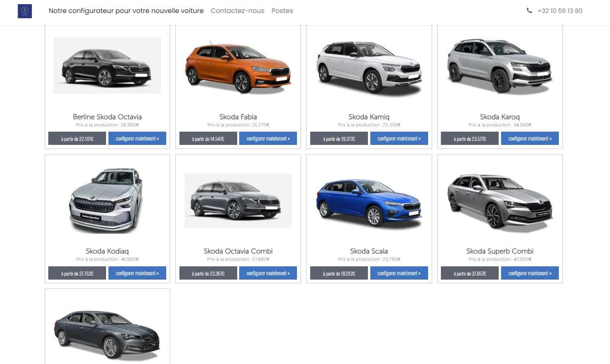Configure the Skoda Superb Combi
The height and width of the screenshot is (364, 610).
(x=530, y=273)
